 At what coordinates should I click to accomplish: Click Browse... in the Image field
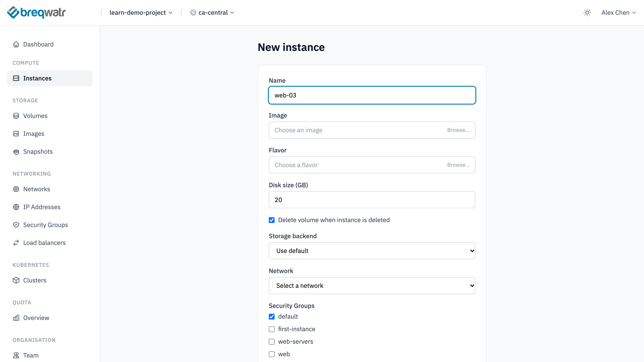[458, 130]
